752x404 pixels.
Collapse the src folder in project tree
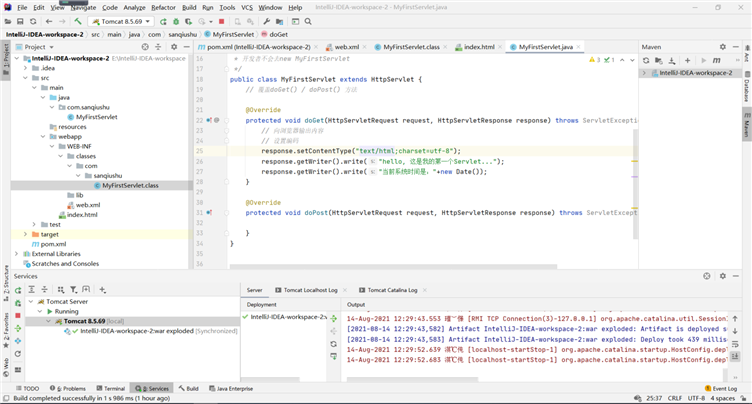[x=25, y=78]
